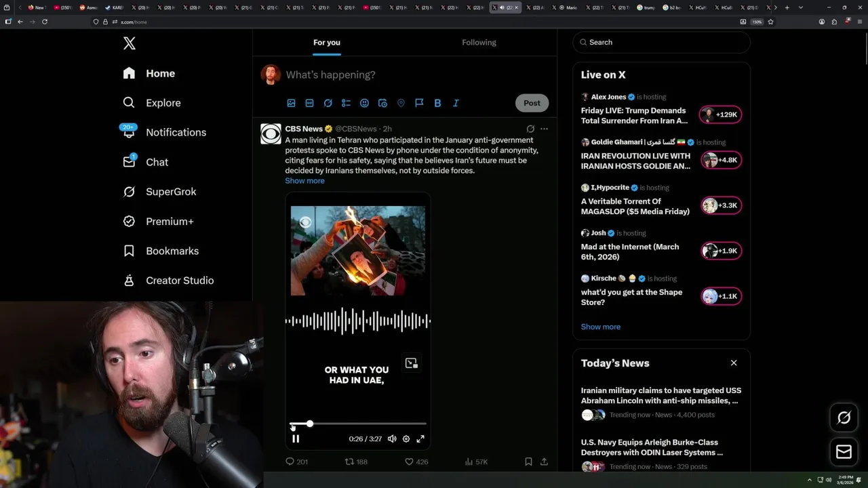Open the floating messages button

[x=844, y=452]
